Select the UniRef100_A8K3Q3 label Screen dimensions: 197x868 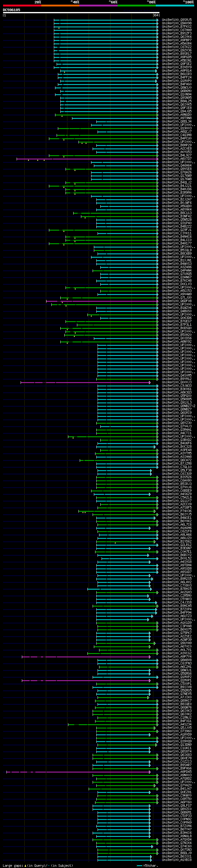click(x=177, y=392)
